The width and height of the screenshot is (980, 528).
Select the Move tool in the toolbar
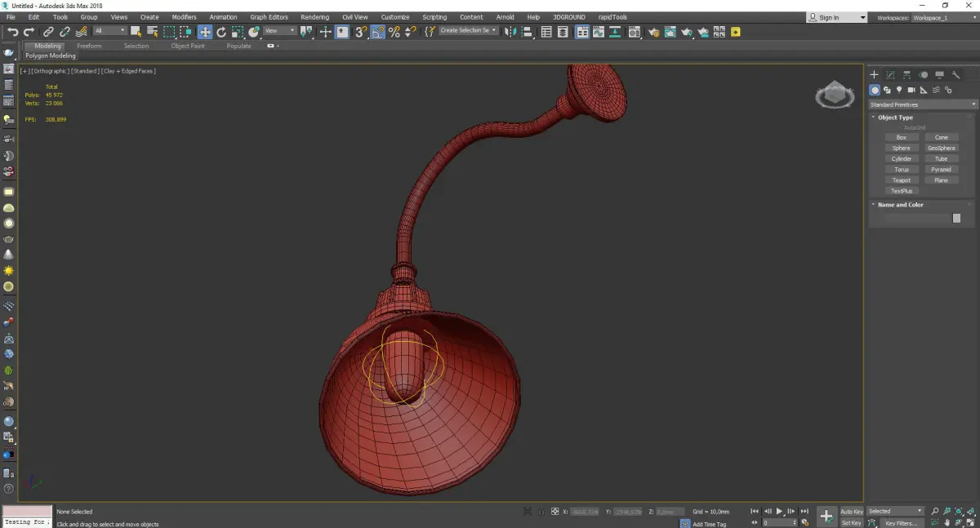tap(205, 32)
